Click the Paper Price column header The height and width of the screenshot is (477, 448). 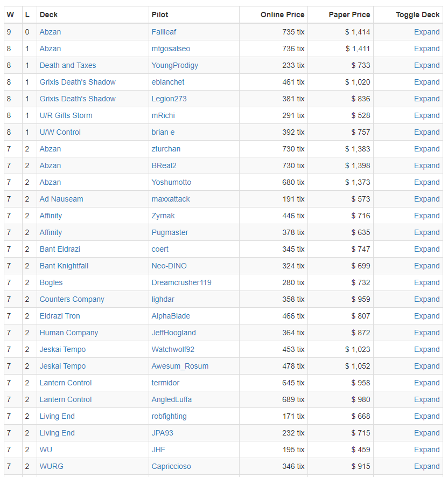point(349,15)
